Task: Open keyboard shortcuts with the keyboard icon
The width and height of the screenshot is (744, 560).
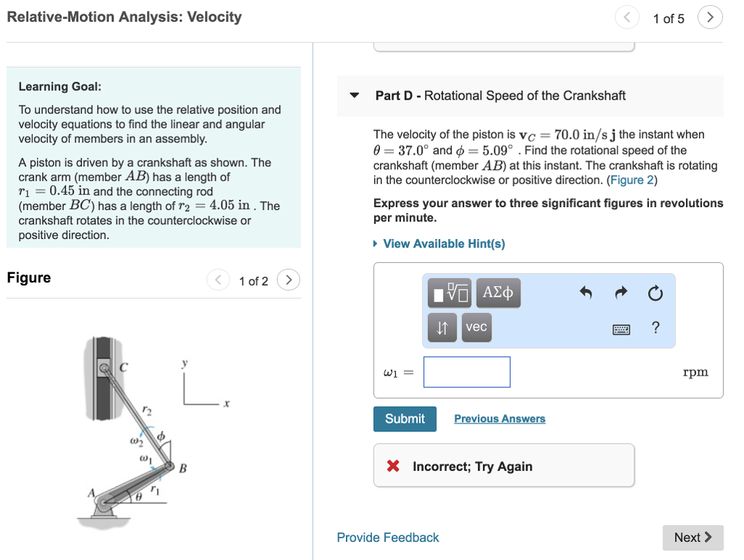Action: pyautogui.click(x=621, y=328)
